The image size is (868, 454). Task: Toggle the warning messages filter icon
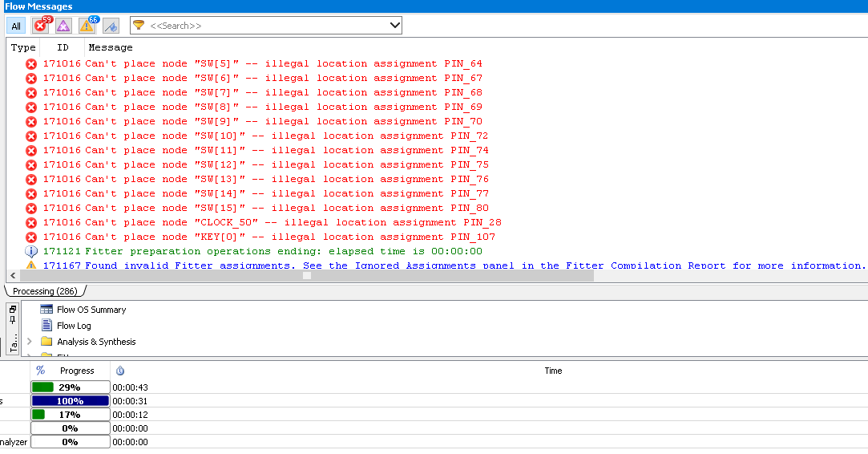coord(88,26)
